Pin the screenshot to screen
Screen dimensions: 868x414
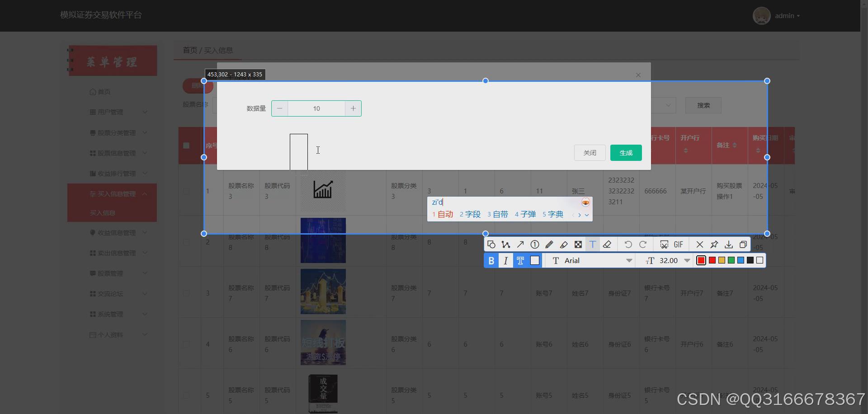click(714, 245)
